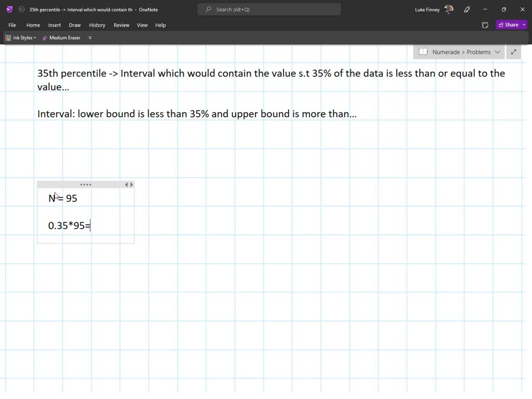The width and height of the screenshot is (532, 399).
Task: Open the Ink Styles pen gallery
Action: coord(21,38)
